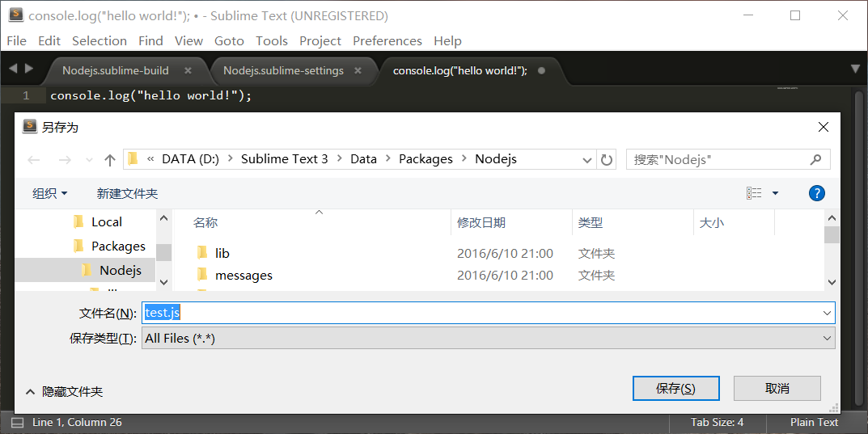Click the unsaved dot on console.log tab
868x434 pixels.
click(x=541, y=71)
